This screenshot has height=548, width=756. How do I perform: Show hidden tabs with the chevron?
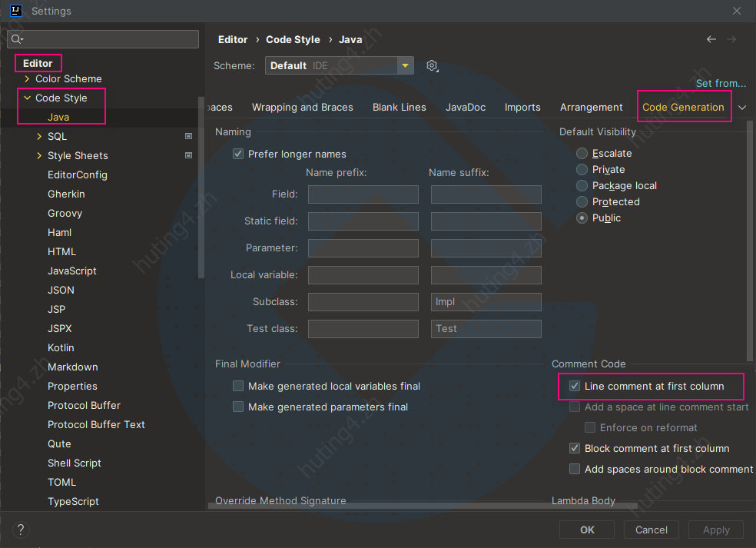click(742, 108)
